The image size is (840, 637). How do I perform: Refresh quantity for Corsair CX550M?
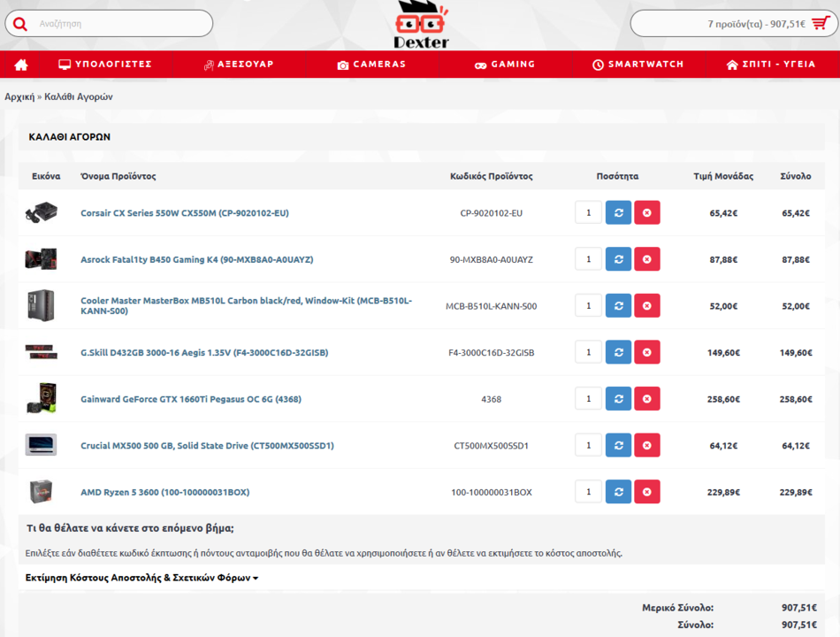(618, 212)
